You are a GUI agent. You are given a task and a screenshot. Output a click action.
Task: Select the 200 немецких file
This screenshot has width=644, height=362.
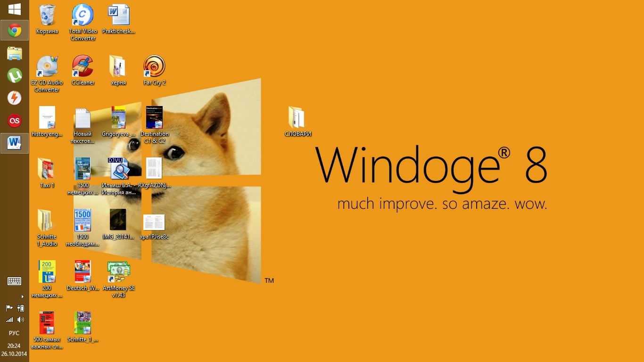click(x=47, y=279)
